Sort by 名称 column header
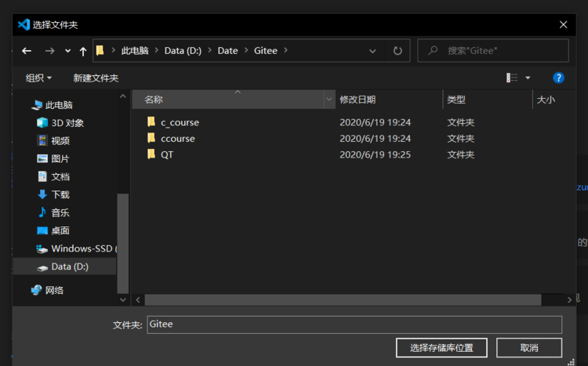Viewport: 588px width, 366px height. (x=228, y=100)
